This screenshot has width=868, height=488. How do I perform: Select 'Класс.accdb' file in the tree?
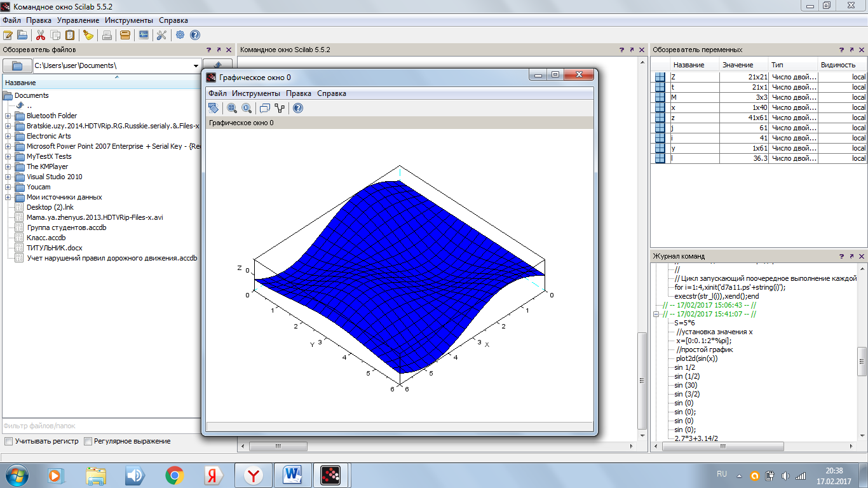(46, 238)
